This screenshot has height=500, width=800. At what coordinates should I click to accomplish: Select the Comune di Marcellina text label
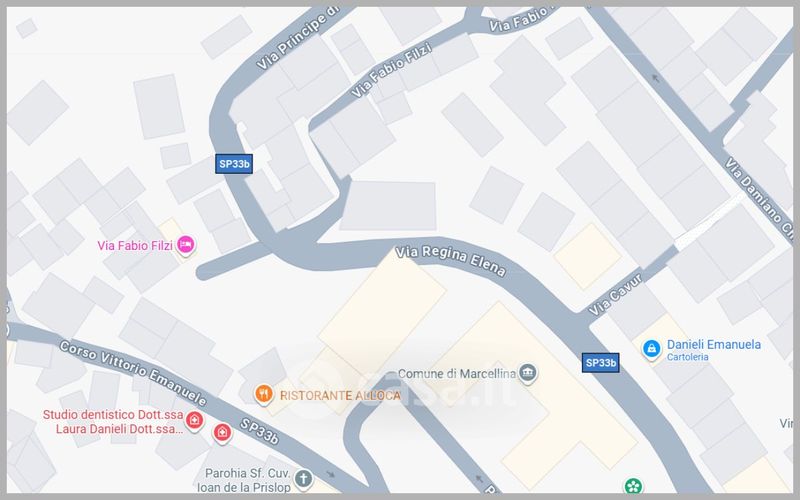coord(457,373)
